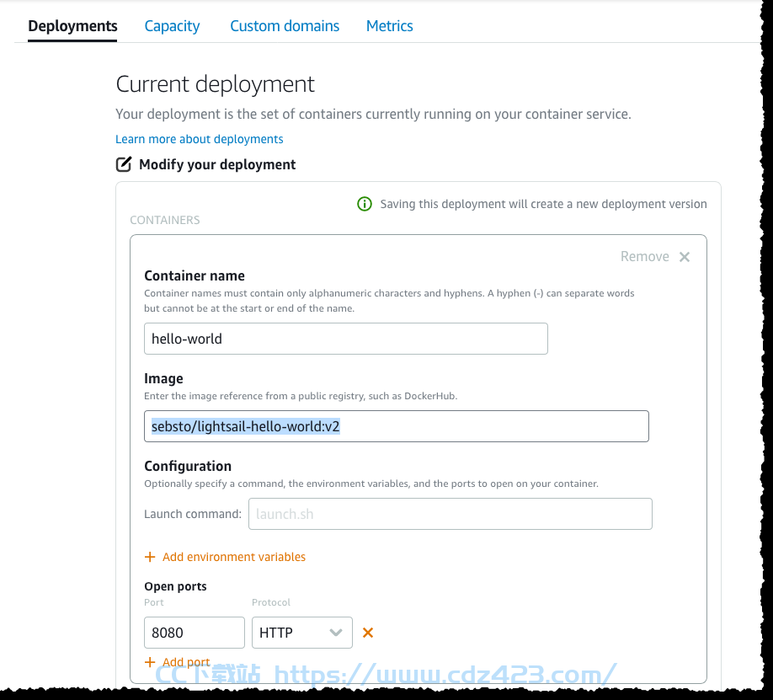Focus the Container name field with hello-world

coord(345,339)
